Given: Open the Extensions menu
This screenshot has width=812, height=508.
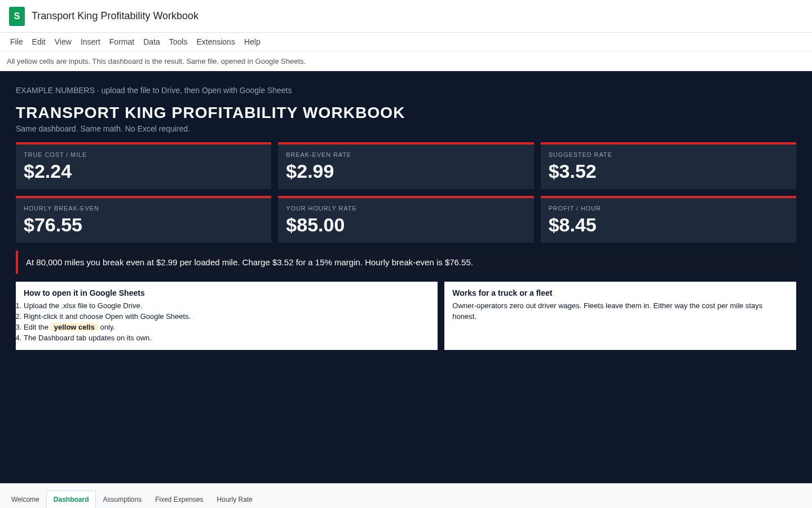Looking at the screenshot, I should tap(215, 42).
